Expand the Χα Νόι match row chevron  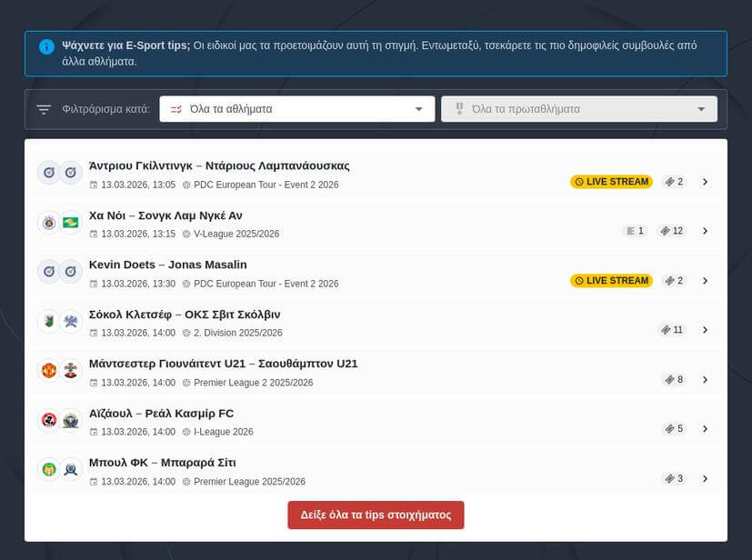click(705, 231)
